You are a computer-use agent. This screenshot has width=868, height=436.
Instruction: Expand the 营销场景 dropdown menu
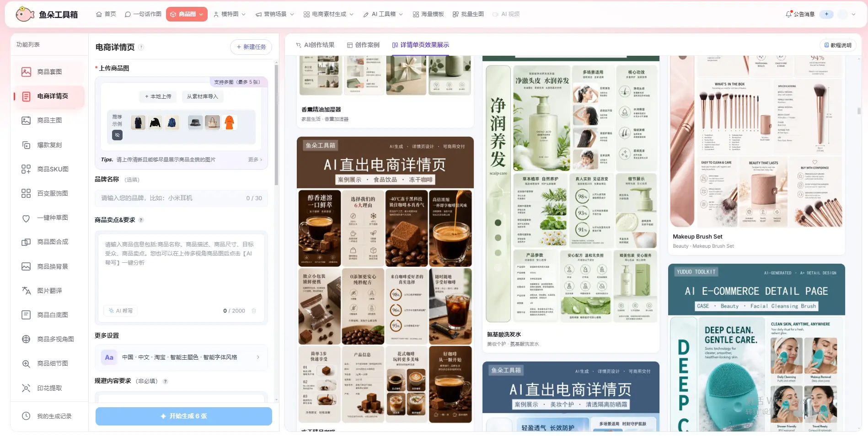point(275,14)
